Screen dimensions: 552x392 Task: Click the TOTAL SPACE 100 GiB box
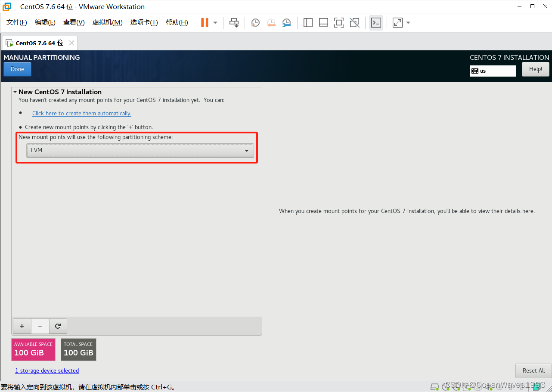[x=78, y=349]
